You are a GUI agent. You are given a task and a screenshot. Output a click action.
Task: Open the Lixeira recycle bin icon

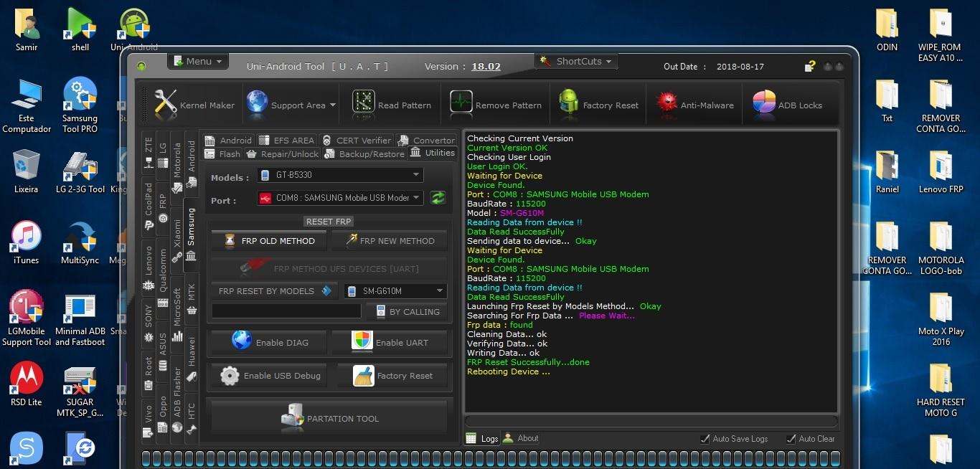coord(26,172)
